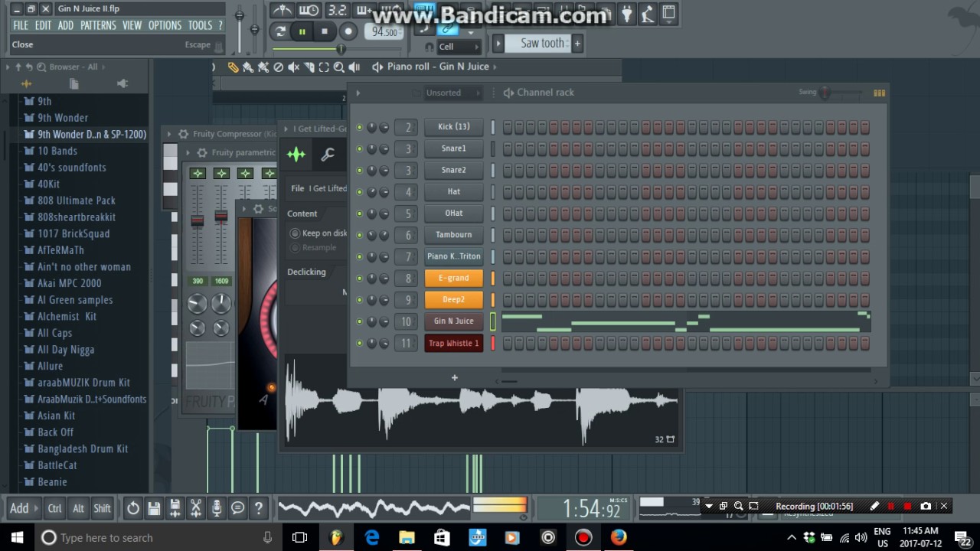Select the Deep2 channel button
This screenshot has width=980, height=551.
tap(453, 300)
